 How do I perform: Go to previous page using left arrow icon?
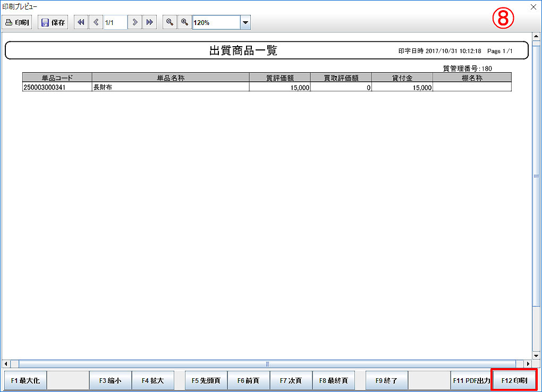[96, 22]
